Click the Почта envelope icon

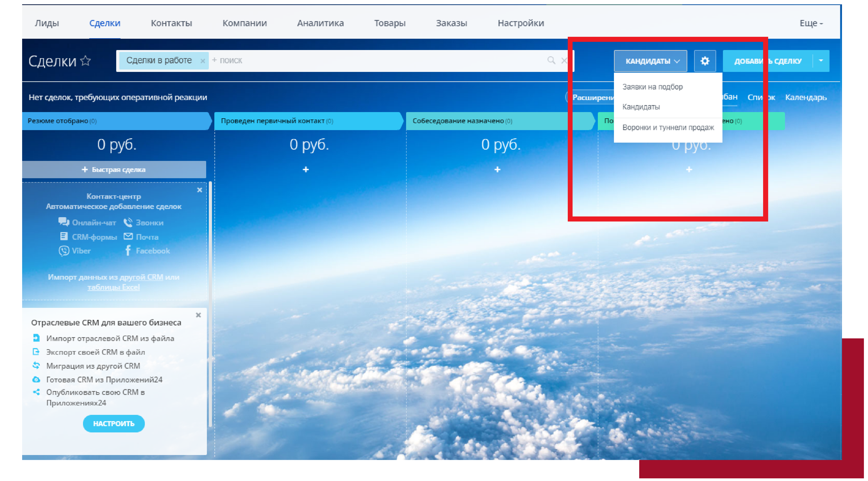coord(128,236)
